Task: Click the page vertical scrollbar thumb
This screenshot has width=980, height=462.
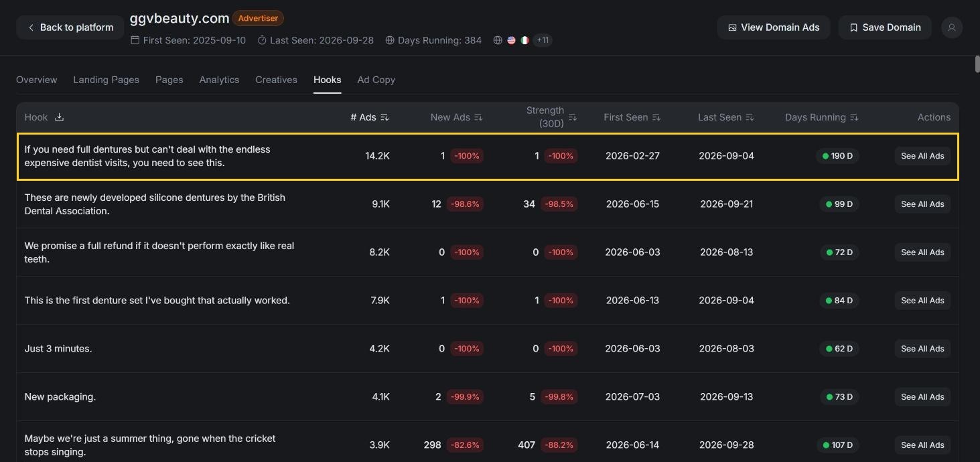Action: pos(977,64)
